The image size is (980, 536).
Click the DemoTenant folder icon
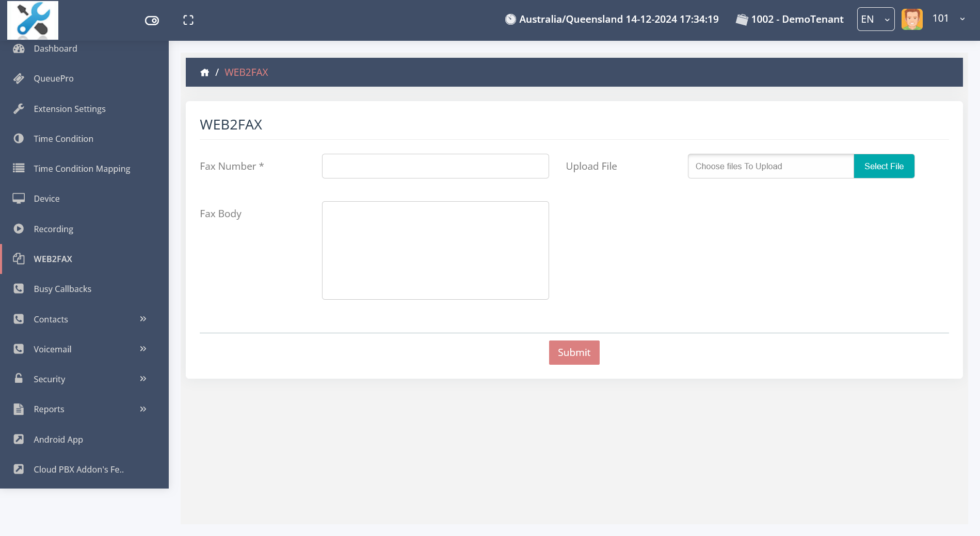pos(742,20)
